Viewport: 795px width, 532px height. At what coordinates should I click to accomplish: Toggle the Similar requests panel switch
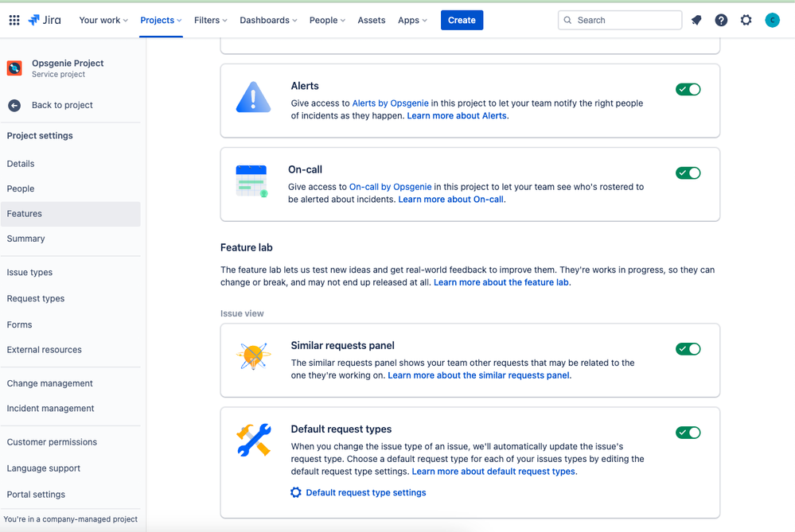[688, 349]
